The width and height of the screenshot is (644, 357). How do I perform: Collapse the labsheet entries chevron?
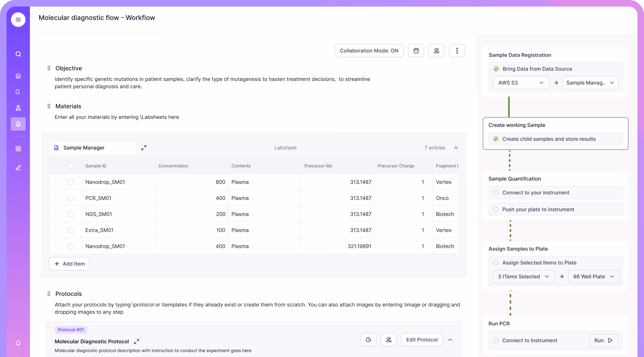click(456, 148)
